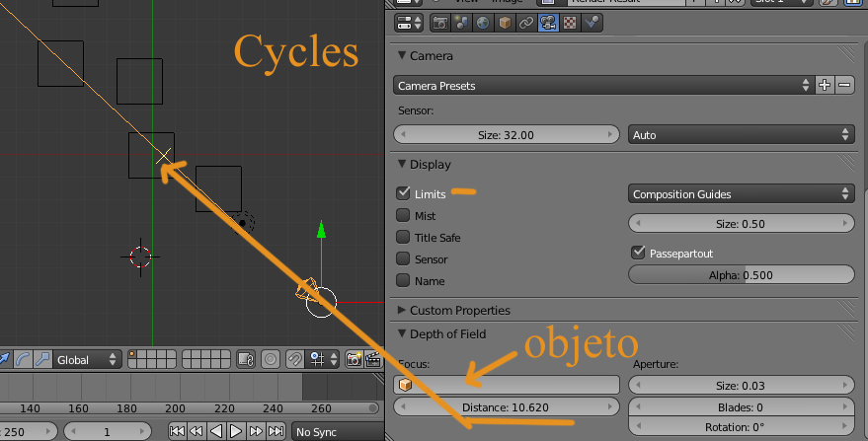The image size is (868, 441).
Task: Jump to the first frame
Action: pyautogui.click(x=177, y=431)
